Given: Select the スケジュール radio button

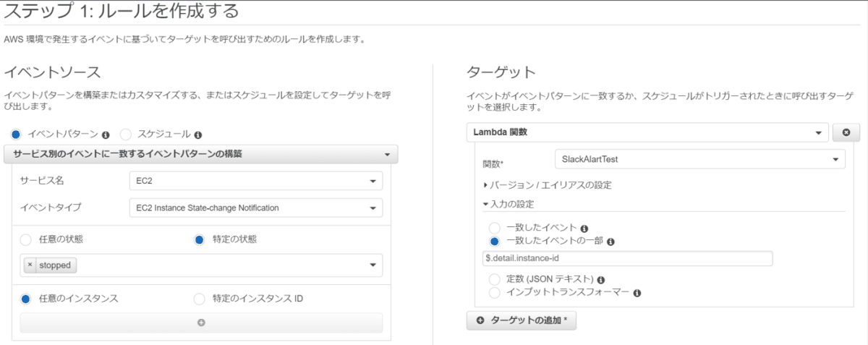Looking at the screenshot, I should pyautogui.click(x=126, y=134).
